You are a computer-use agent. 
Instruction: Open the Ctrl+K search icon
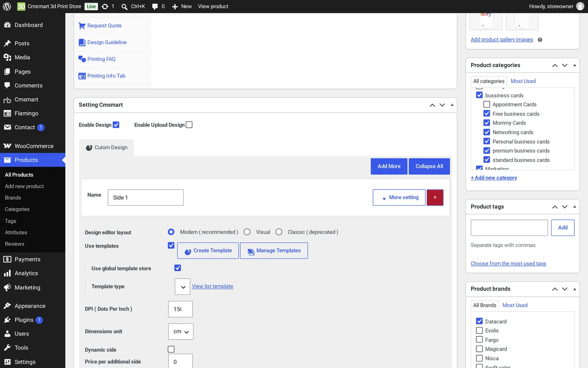(x=125, y=7)
